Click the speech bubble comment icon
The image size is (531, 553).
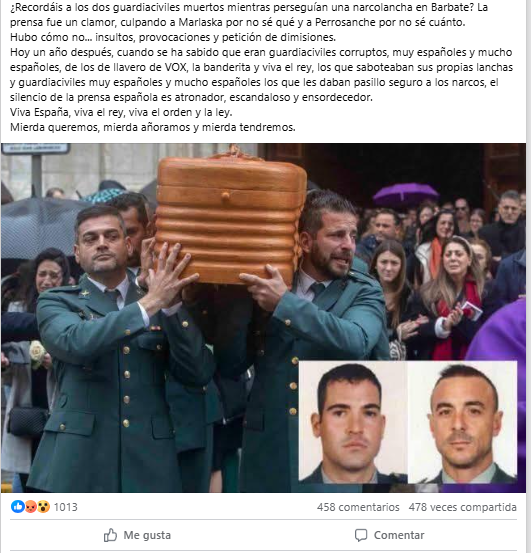pos(361,535)
